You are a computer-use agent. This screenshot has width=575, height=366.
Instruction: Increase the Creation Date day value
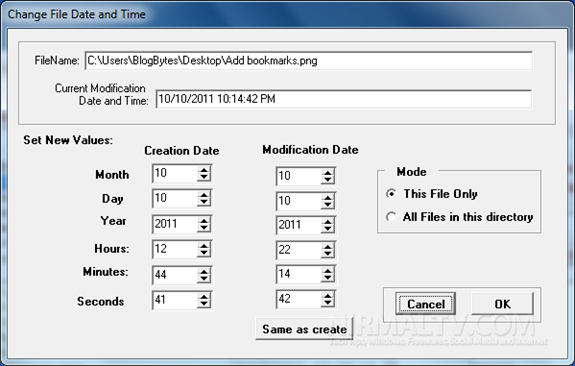click(x=204, y=194)
